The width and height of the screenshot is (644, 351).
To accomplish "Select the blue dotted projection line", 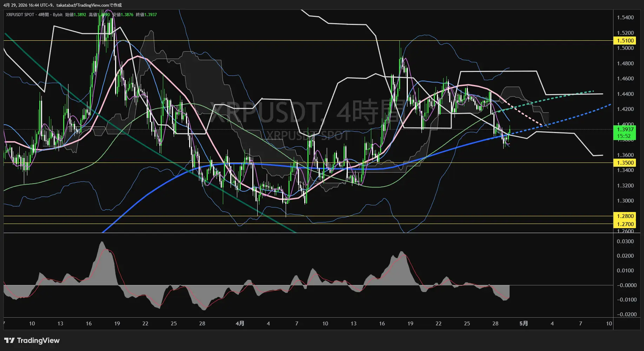I will (x=569, y=118).
